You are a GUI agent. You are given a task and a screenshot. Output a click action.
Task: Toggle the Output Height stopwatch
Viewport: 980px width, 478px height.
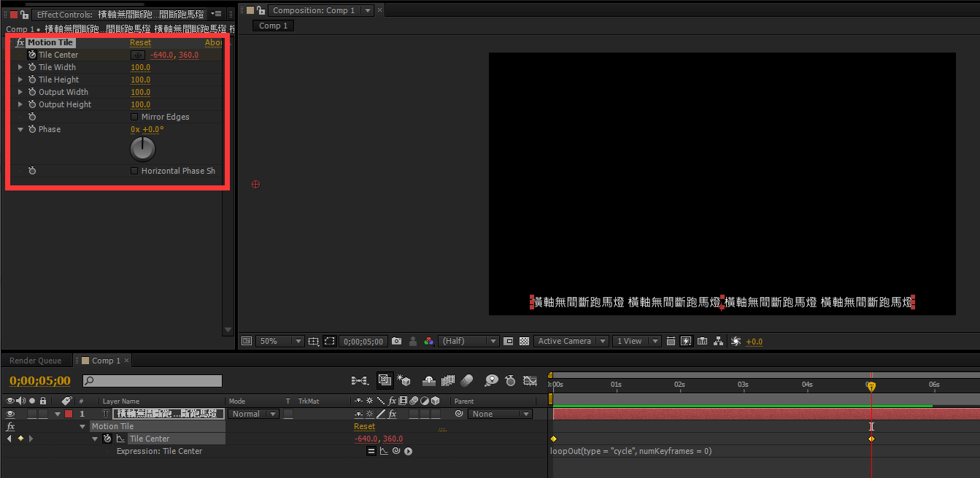[x=32, y=104]
